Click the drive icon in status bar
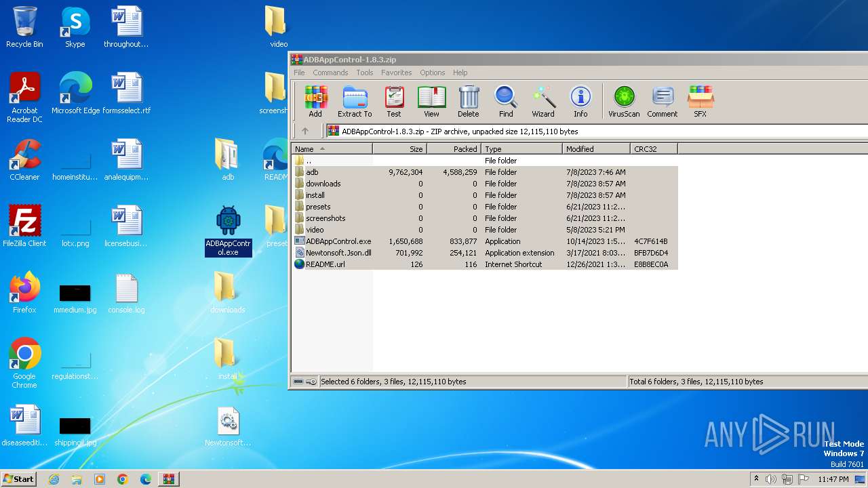 [298, 382]
